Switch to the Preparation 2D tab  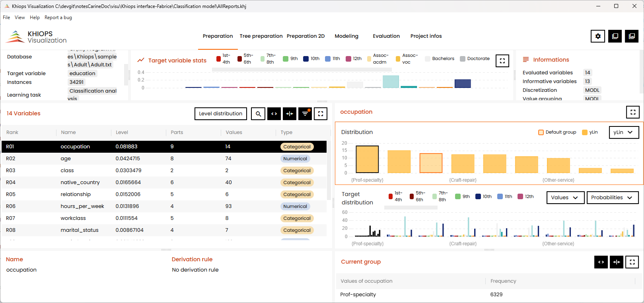[305, 36]
